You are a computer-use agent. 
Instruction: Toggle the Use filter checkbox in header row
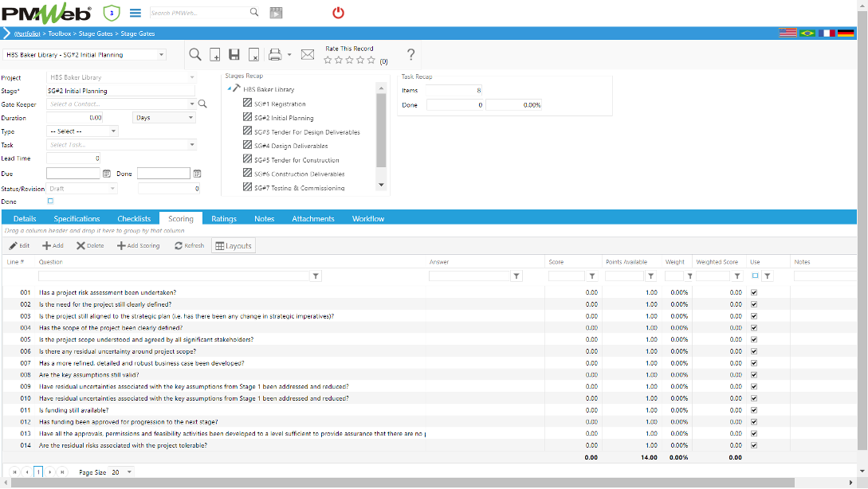[x=755, y=276]
